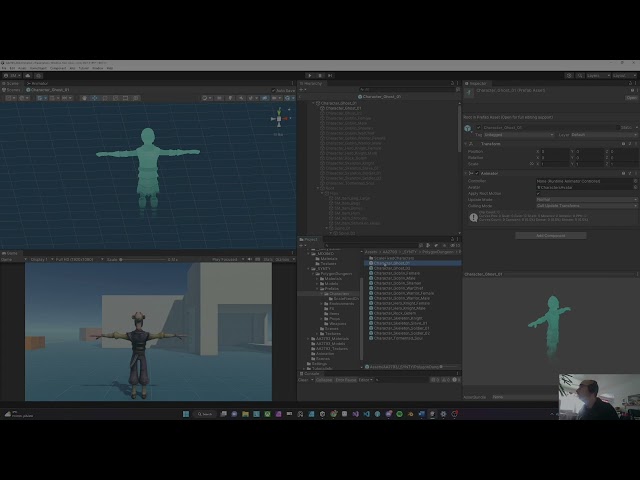Click the Scene orientation gizmo

(x=279, y=119)
